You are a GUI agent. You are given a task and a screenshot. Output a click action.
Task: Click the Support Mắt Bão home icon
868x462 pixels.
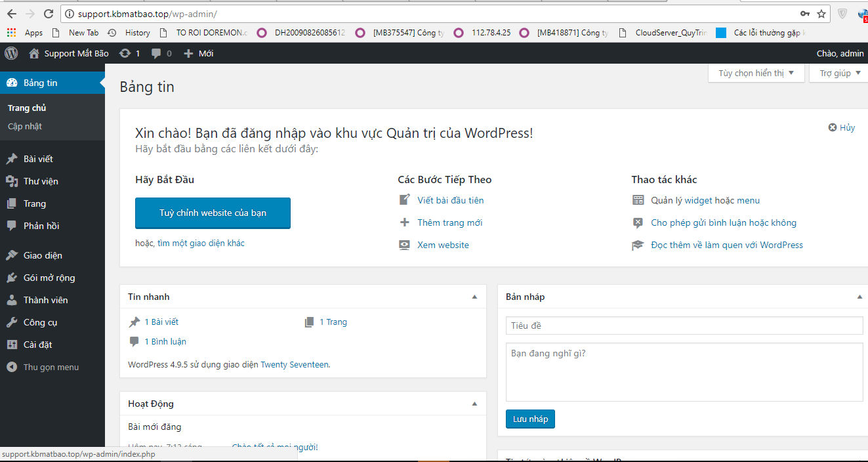click(35, 54)
